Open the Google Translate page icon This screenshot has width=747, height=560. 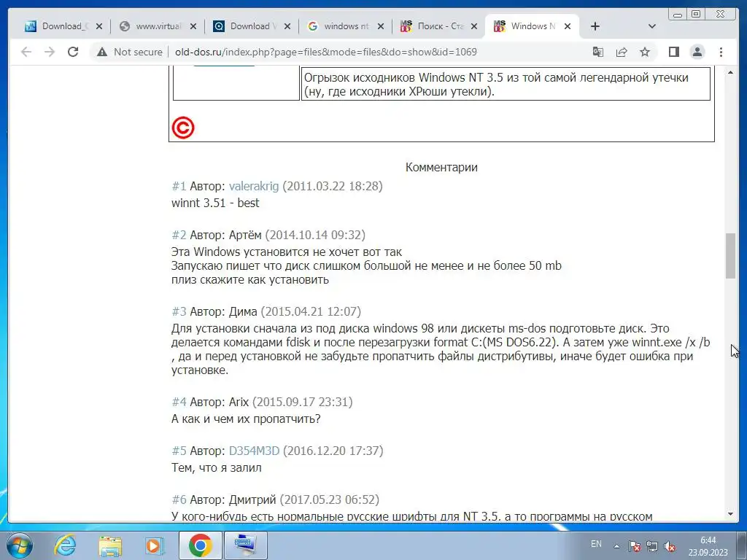click(x=598, y=52)
